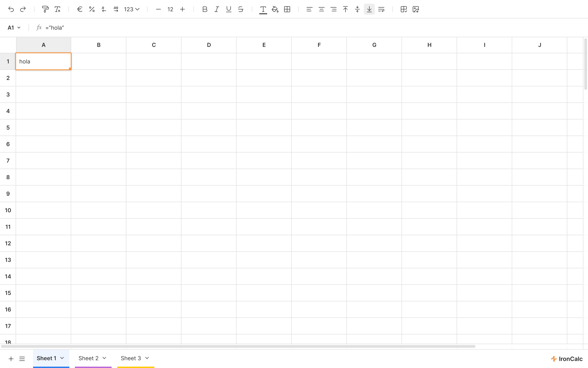Screen dimensions: 588x368
Task: Toggle italic formatting
Action: (x=216, y=9)
